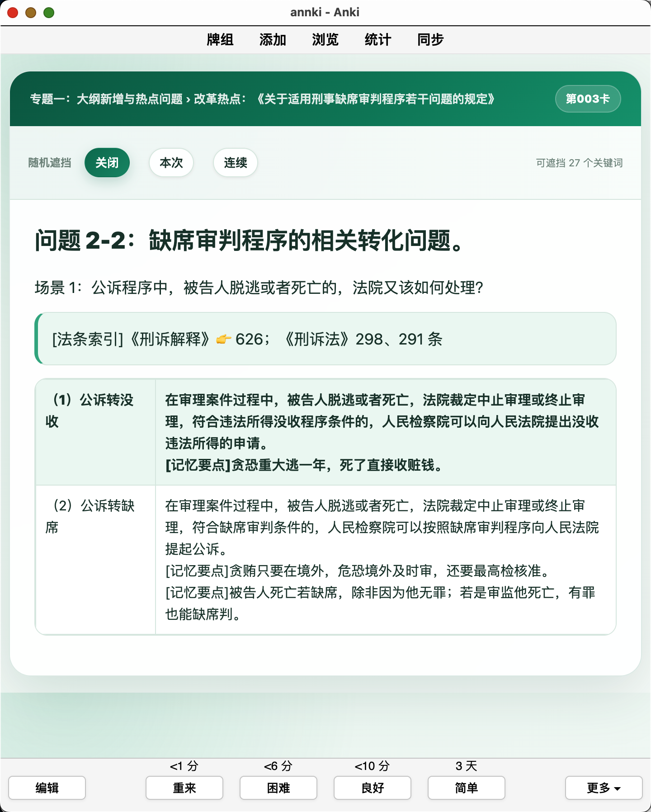Image resolution: width=651 pixels, height=812 pixels.
Task: Click 添加 to add a card
Action: tap(273, 40)
